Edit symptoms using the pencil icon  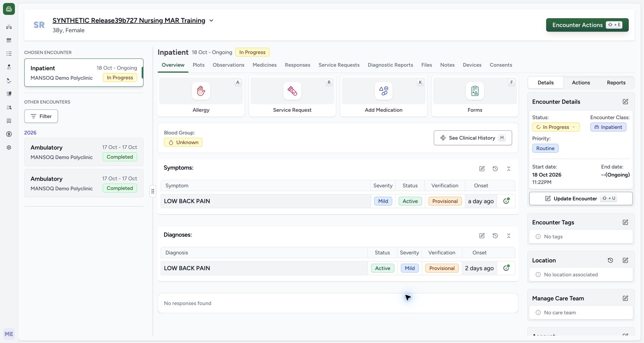tap(482, 169)
